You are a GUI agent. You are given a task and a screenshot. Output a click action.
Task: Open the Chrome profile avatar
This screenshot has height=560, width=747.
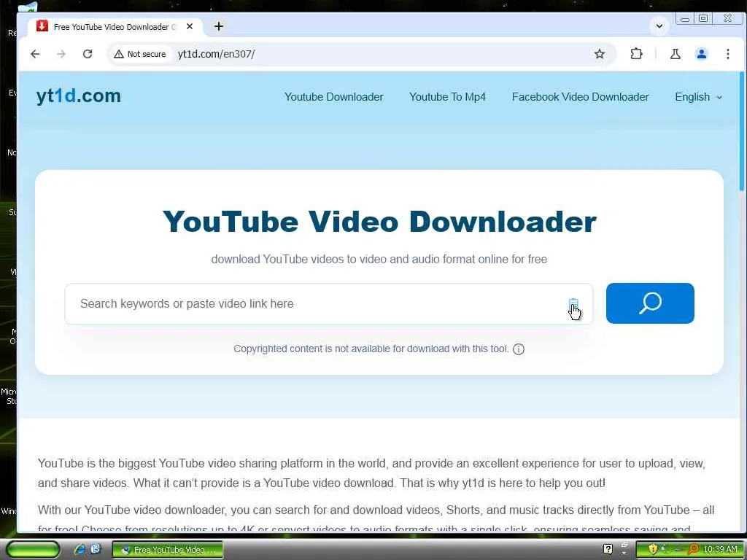(x=701, y=54)
